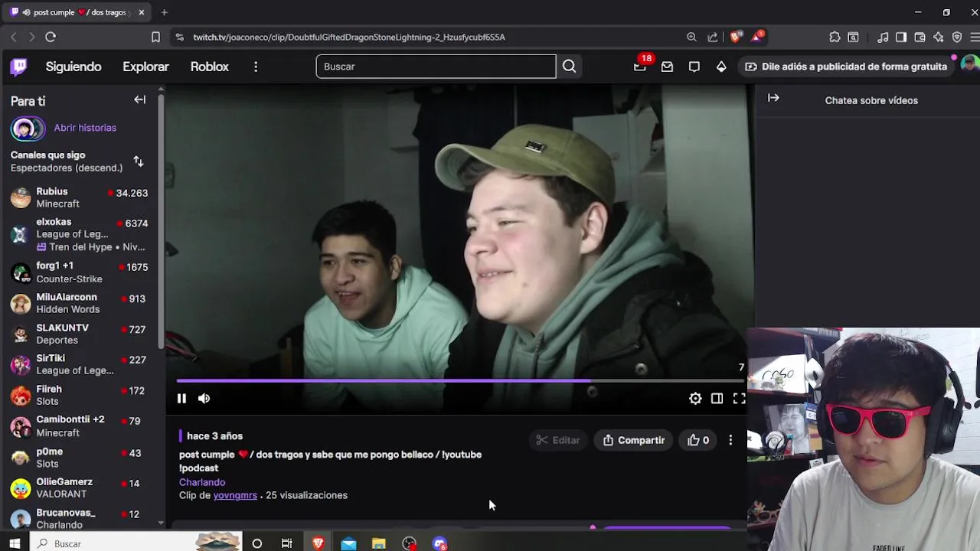The height and width of the screenshot is (551, 980).
Task: Open the music note playlist icon
Action: pyautogui.click(x=883, y=37)
